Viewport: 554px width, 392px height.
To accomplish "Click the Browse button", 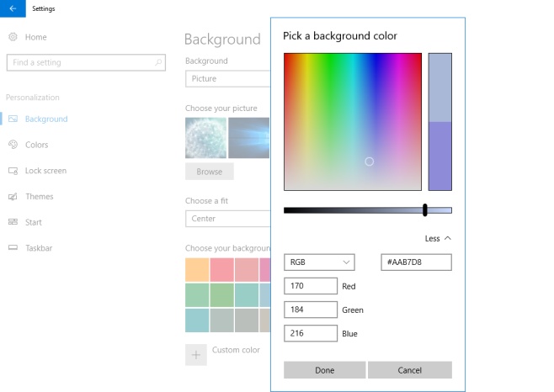I will [210, 172].
